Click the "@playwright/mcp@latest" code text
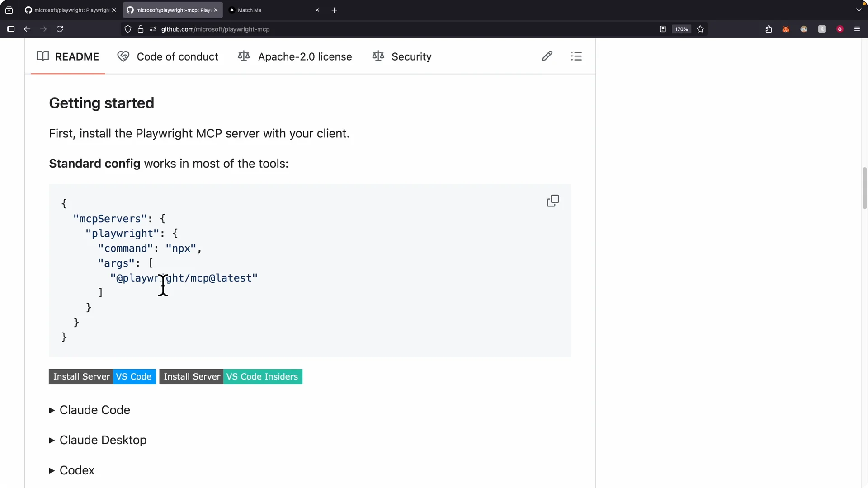 click(x=184, y=278)
